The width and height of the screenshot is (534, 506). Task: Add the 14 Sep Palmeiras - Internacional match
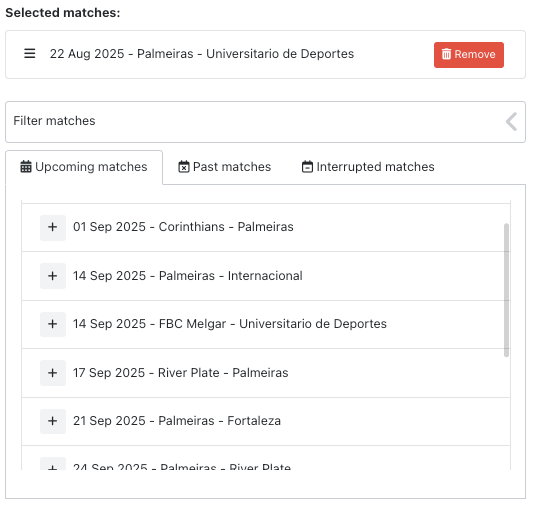[53, 276]
